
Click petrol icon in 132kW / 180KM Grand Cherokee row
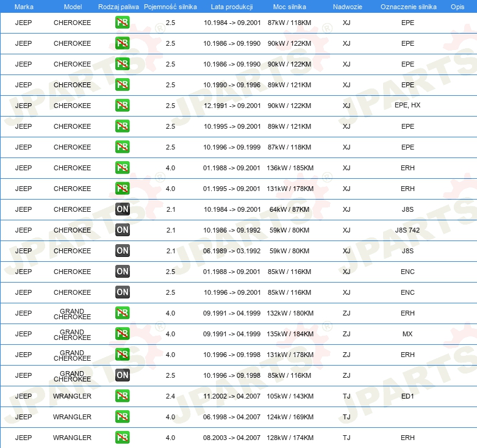tap(122, 313)
